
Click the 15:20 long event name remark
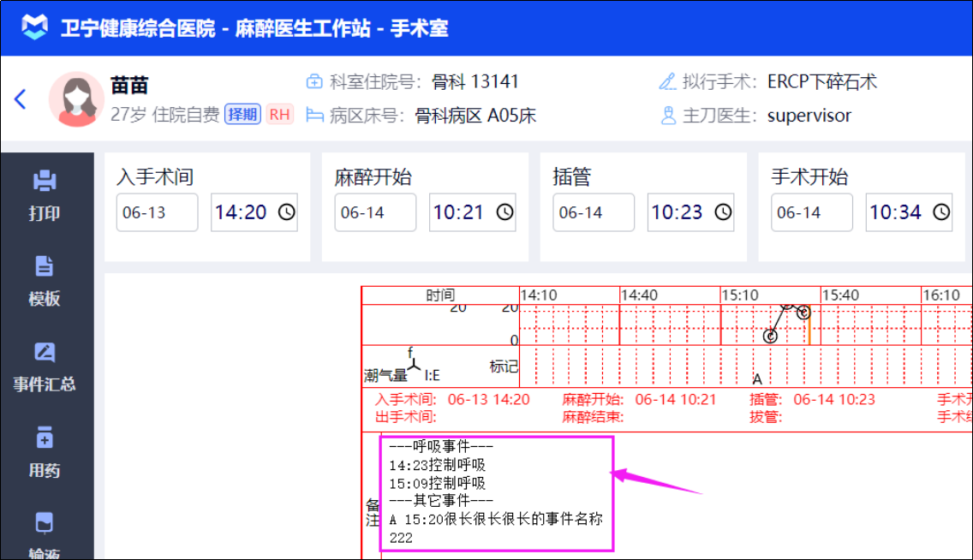click(496, 519)
